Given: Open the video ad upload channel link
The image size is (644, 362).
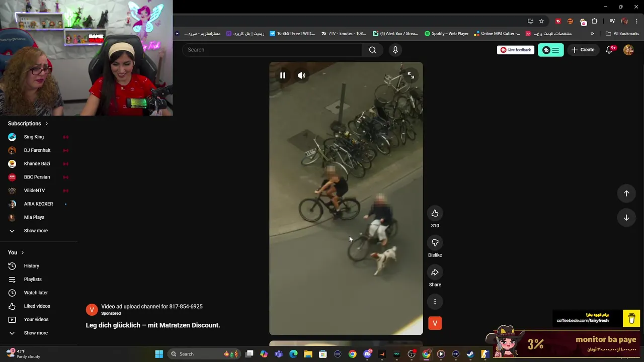Looking at the screenshot, I should pyautogui.click(x=152, y=307).
